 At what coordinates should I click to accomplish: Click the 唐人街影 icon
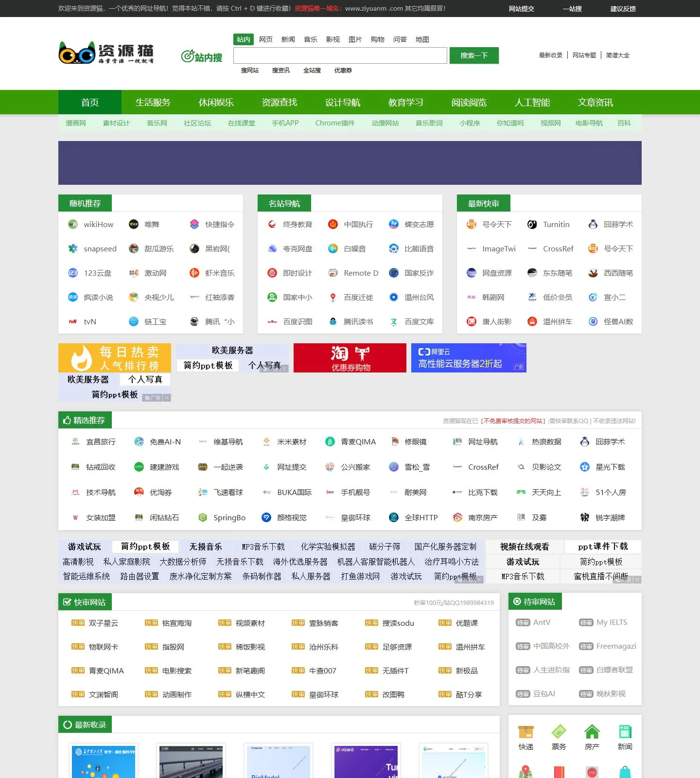tap(472, 321)
